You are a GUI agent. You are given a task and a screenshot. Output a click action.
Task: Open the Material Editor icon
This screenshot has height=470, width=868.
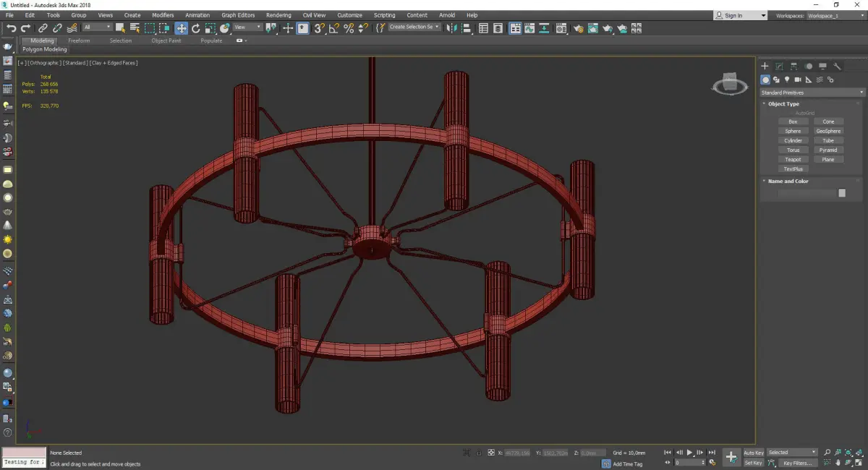tap(561, 28)
